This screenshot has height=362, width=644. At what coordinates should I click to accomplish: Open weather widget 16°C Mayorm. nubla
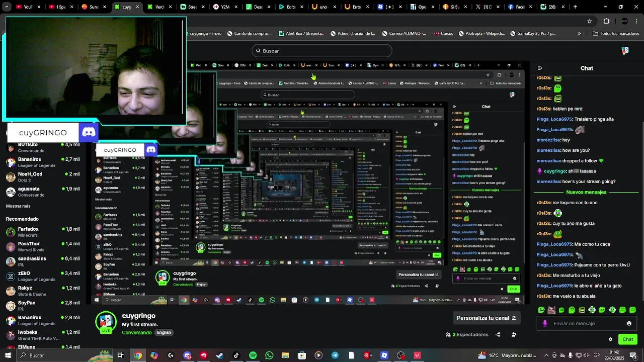507,355
